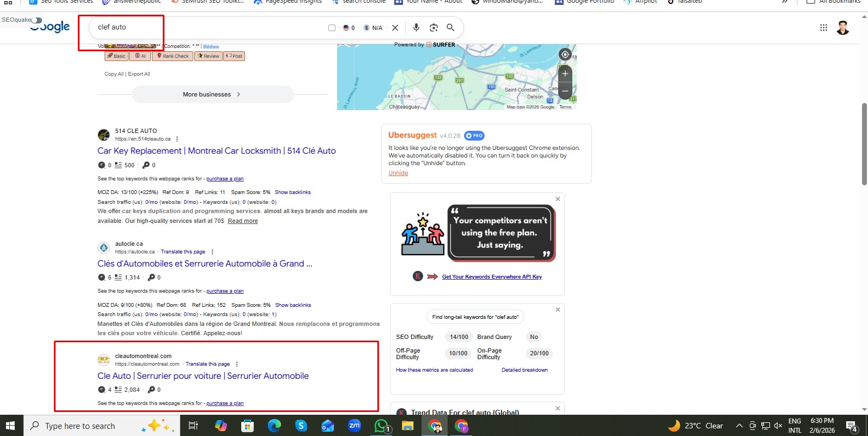Click the Unhide link in Ubersuggest

pyautogui.click(x=398, y=173)
